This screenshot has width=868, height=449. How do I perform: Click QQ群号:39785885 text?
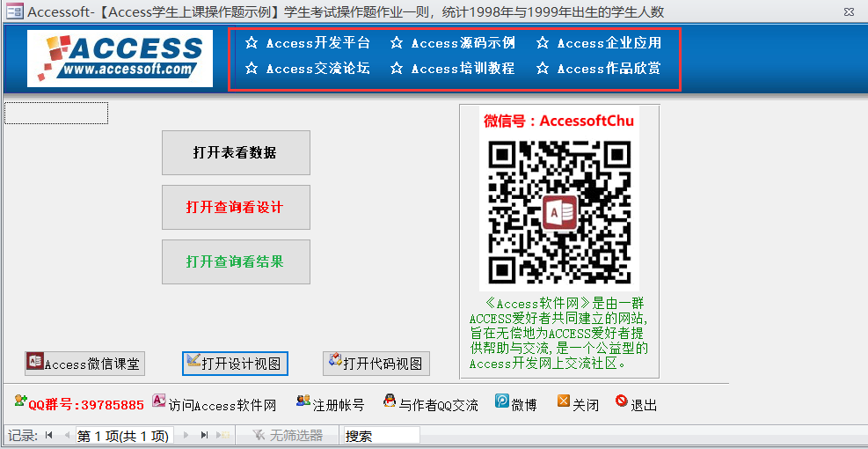pyautogui.click(x=86, y=405)
